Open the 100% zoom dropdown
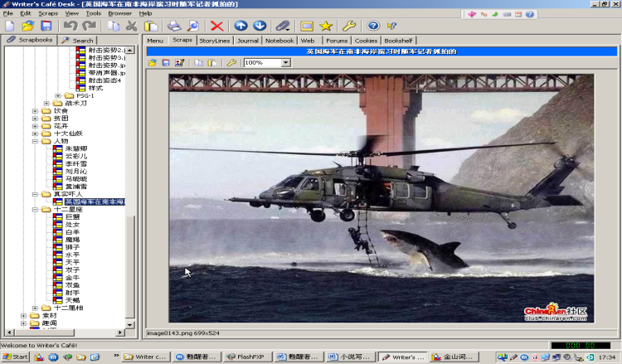622x364 pixels. pos(286,63)
